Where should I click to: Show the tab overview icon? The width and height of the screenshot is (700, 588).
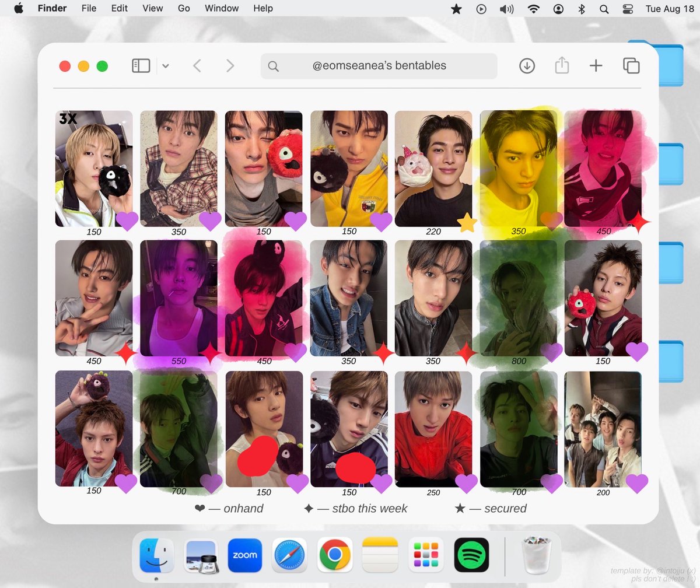631,66
